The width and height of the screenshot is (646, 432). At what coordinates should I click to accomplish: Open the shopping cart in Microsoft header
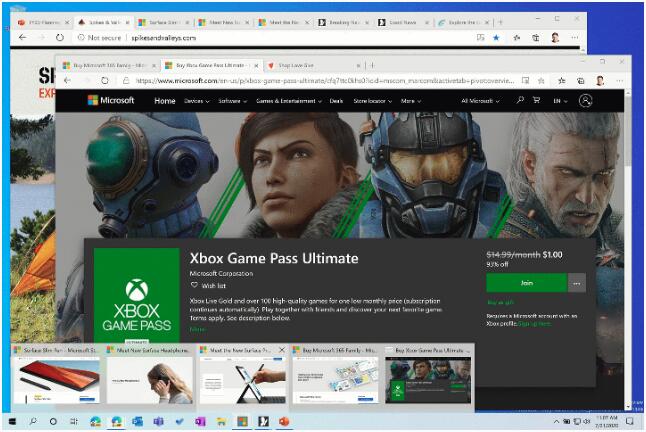click(536, 100)
